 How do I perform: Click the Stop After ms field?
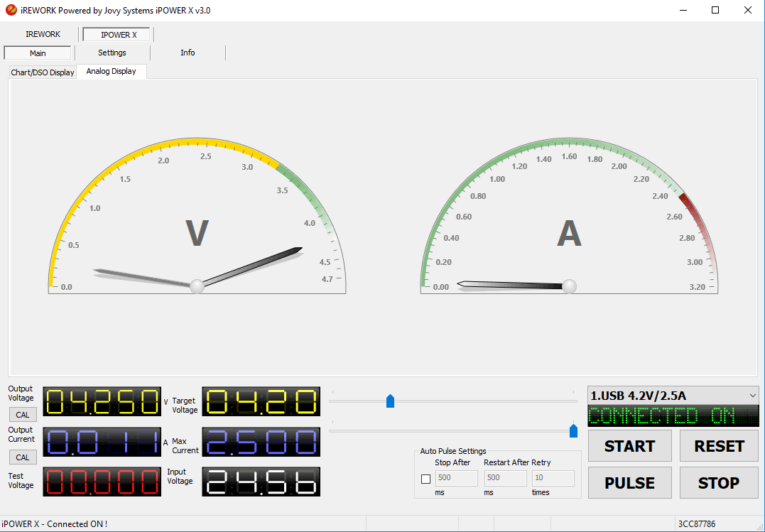tap(456, 478)
